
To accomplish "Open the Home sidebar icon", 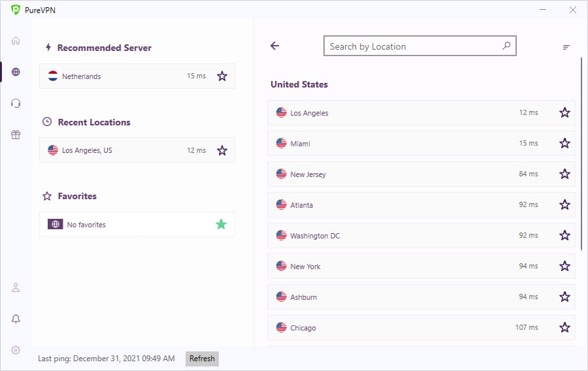I will pyautogui.click(x=16, y=40).
